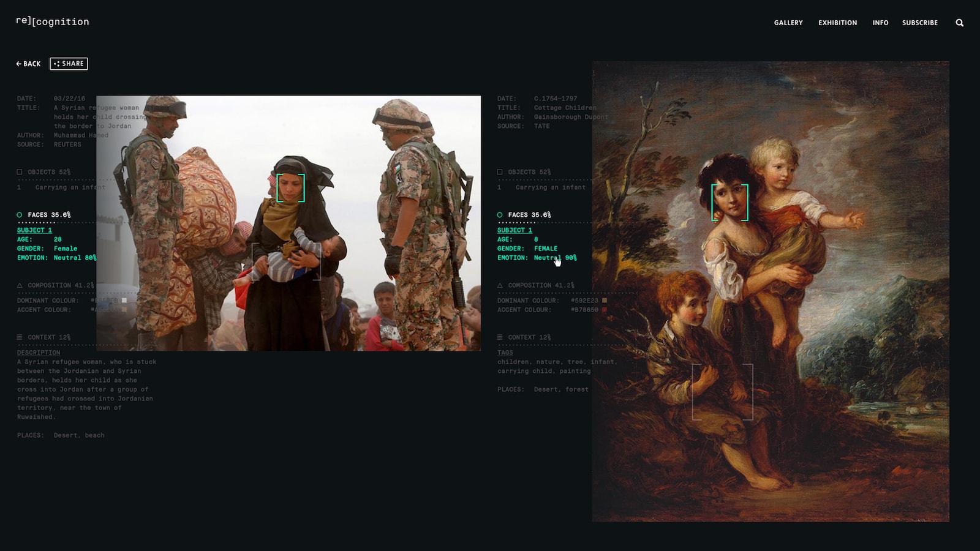Expand the Composition 41.2% triangle in the painting panel
The height and width of the screenshot is (551, 980).
[500, 285]
